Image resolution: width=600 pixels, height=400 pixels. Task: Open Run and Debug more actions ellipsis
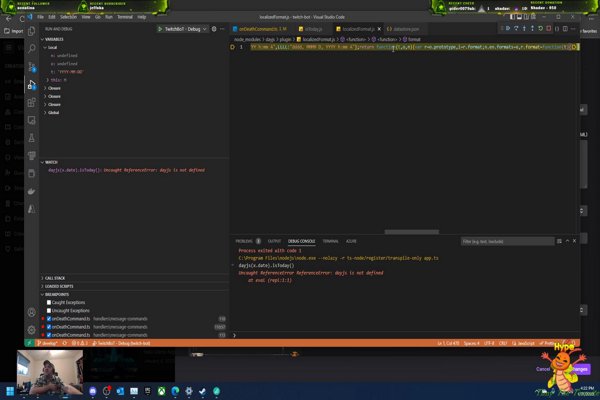point(222,29)
